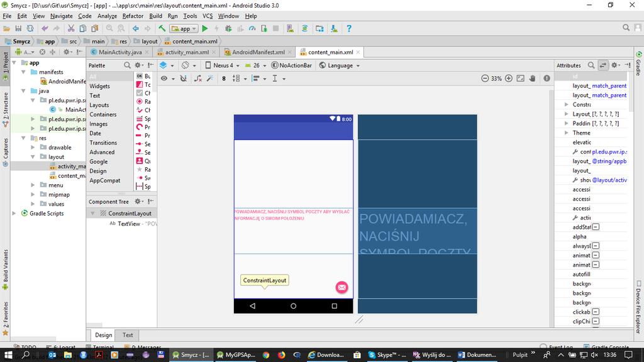The width and height of the screenshot is (644, 362).
Task: Click the Infer Constraints magic wand icon
Action: 210,79
